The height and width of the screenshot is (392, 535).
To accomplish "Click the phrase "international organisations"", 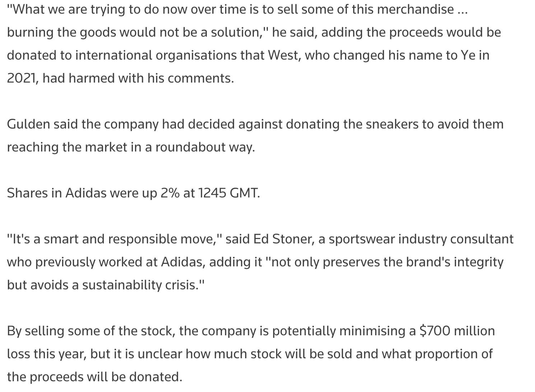I will coord(156,55).
